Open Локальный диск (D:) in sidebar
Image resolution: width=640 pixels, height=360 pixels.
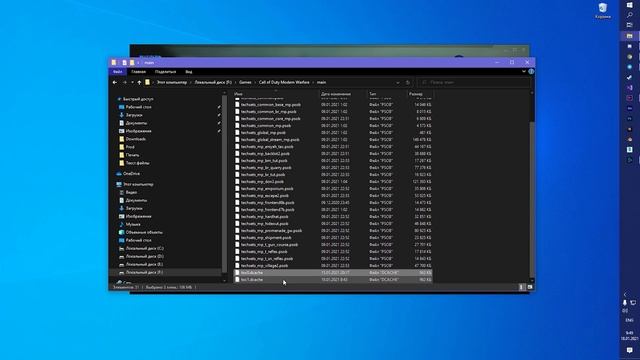click(x=144, y=256)
